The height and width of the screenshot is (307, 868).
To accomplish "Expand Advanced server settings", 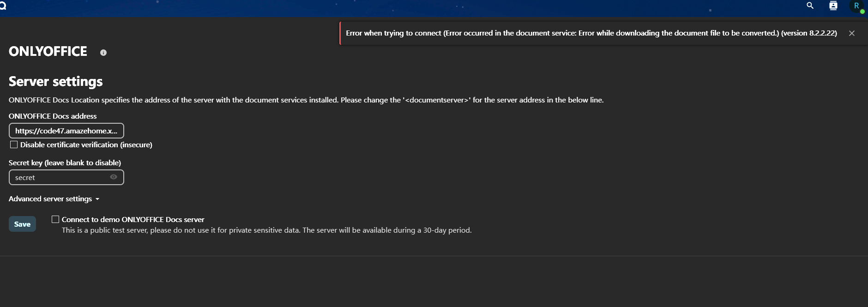I will [50, 199].
